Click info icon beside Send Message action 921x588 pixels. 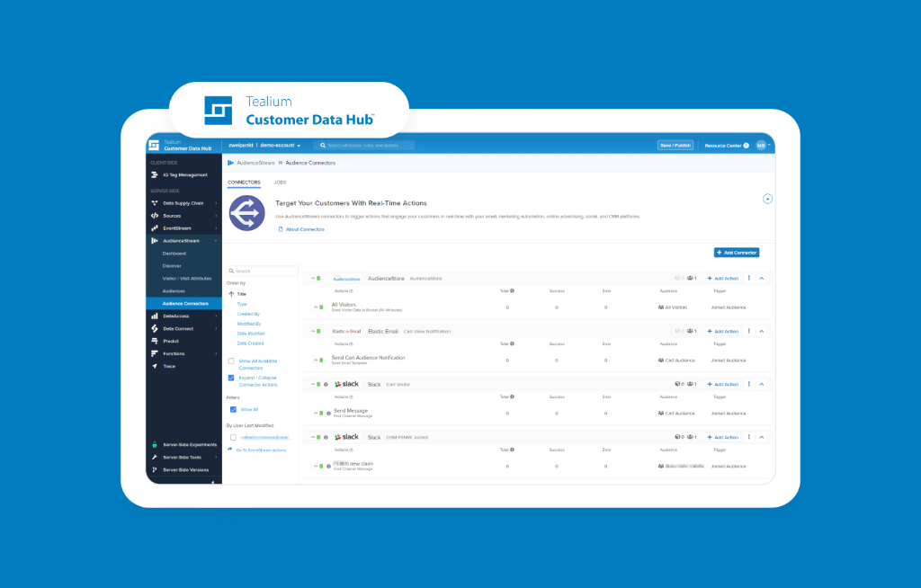(328, 413)
